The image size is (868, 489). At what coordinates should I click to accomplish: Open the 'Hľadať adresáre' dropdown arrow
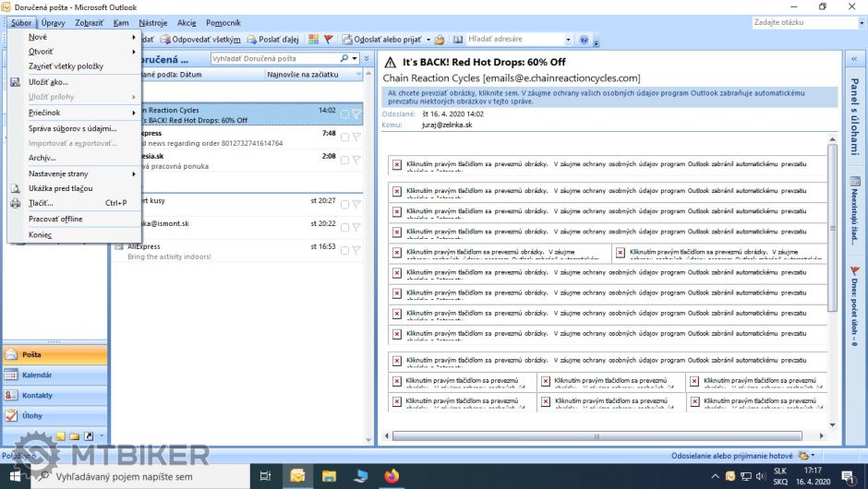(x=569, y=40)
